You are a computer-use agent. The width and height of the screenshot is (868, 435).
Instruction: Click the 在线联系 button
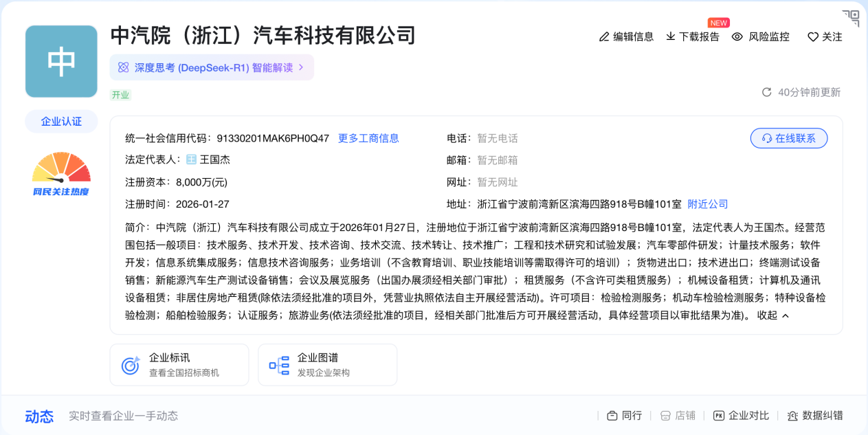(x=789, y=137)
